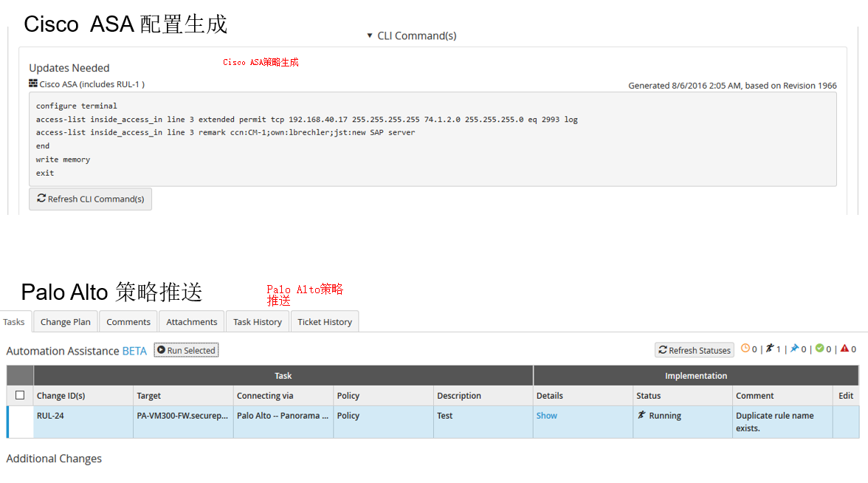Click the red warning triangle icon
The height and width of the screenshot is (483, 868).
tap(844, 349)
